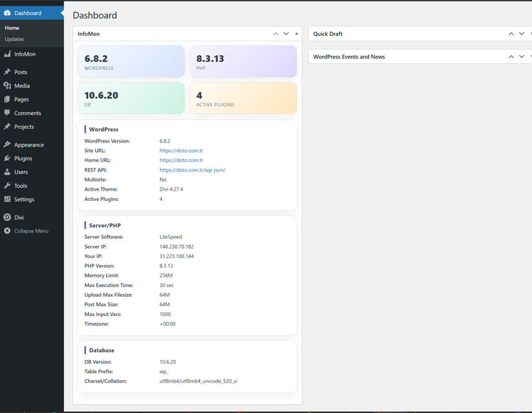The width and height of the screenshot is (532, 413).
Task: Click the 4 Active Plugins stat card
Action: pos(243,98)
